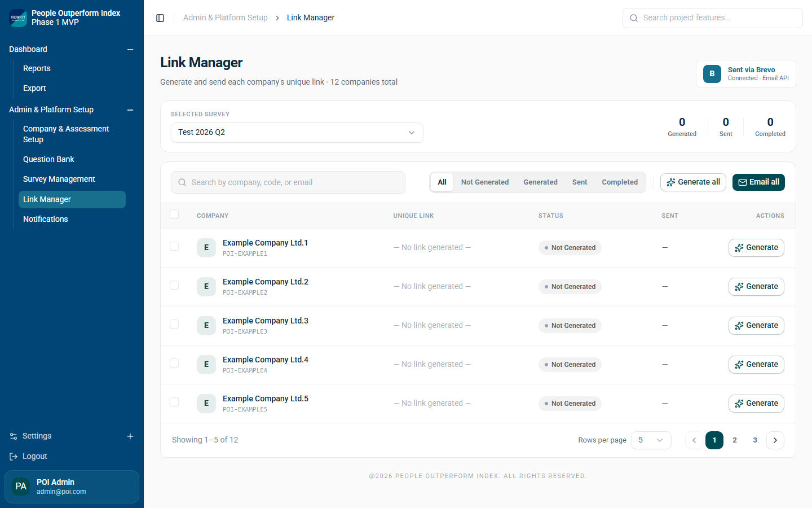The image size is (812, 508).
Task: Select all companies with header checkbox
Action: 174,214
